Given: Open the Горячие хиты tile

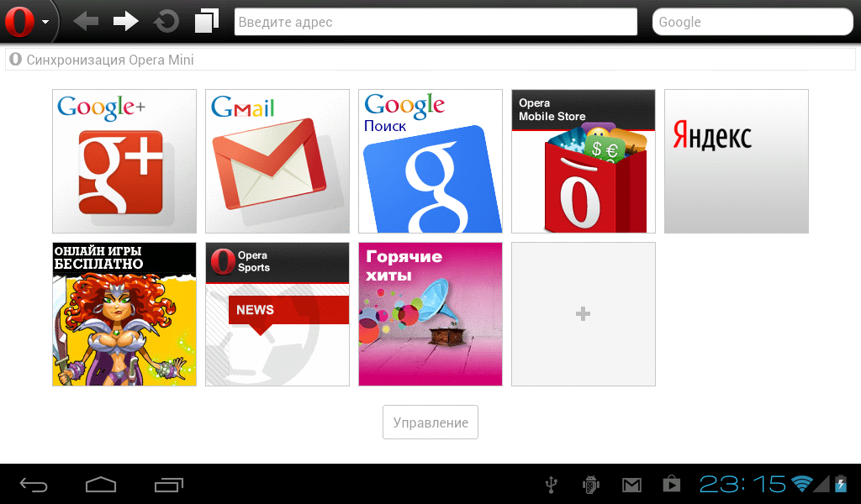Looking at the screenshot, I should (x=430, y=314).
